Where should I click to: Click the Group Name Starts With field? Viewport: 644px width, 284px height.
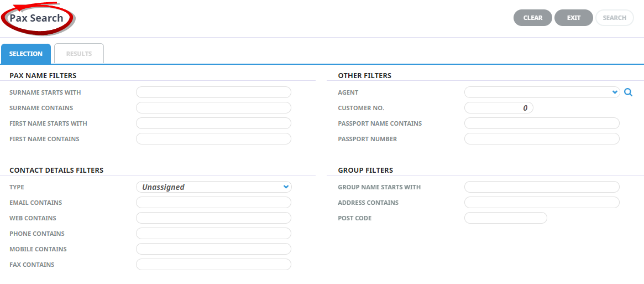(x=542, y=187)
